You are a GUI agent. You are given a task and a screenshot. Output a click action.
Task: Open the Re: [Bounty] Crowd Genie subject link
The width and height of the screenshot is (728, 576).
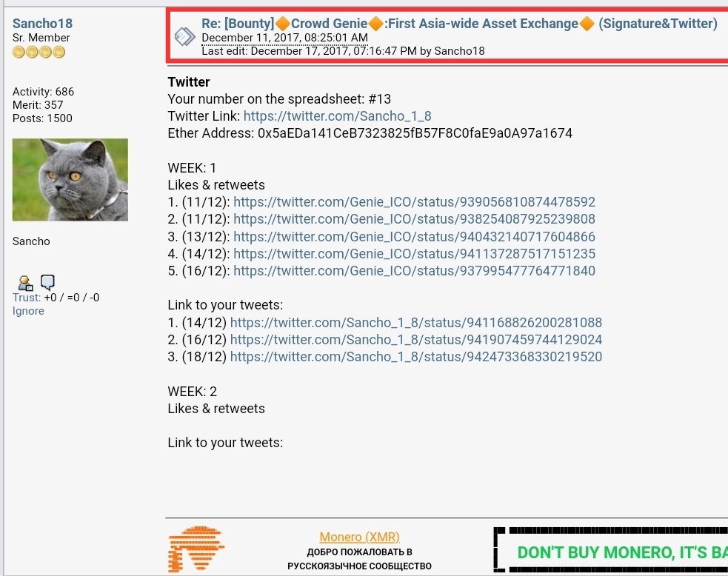pos(459,23)
